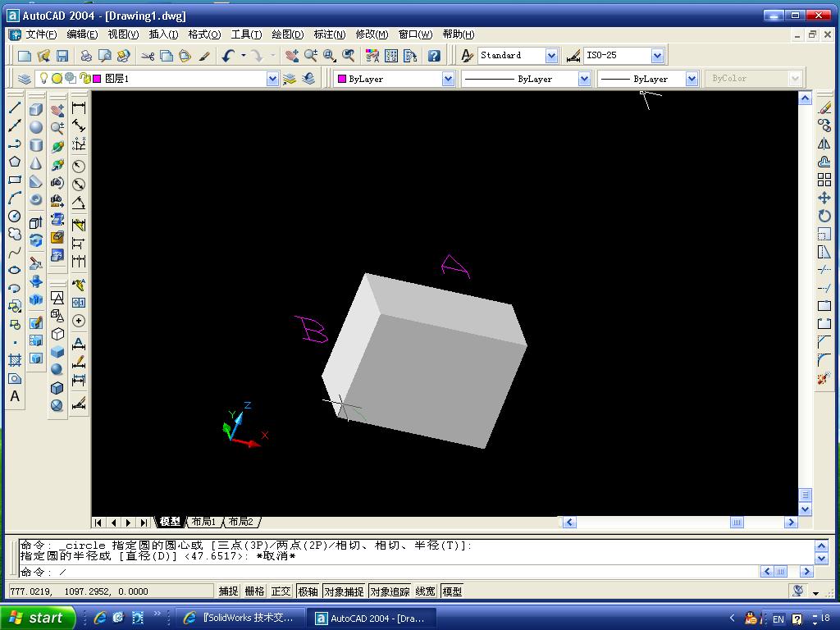Toggle 栅格 grid display
This screenshot has width=840, height=630.
coord(254,591)
